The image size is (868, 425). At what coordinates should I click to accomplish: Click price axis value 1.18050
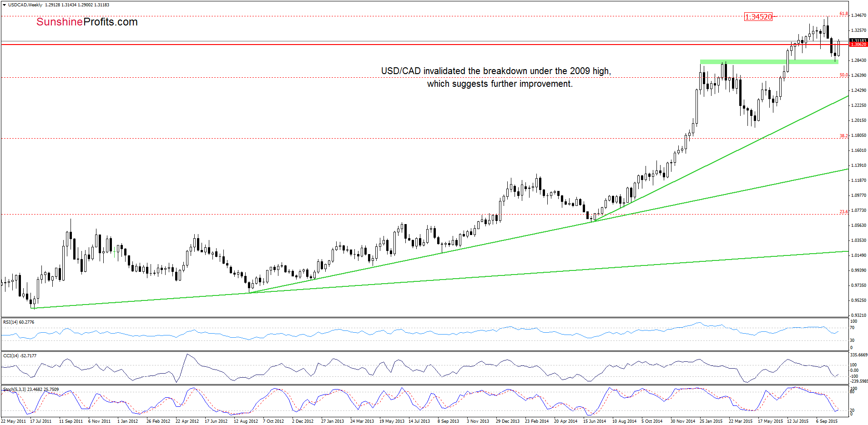[x=858, y=135]
